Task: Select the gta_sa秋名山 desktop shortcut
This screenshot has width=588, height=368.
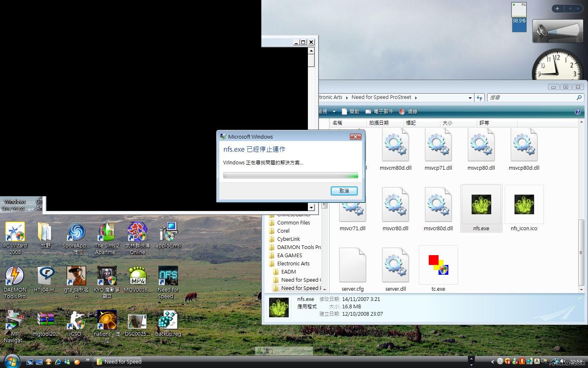Action: pyautogui.click(x=76, y=282)
